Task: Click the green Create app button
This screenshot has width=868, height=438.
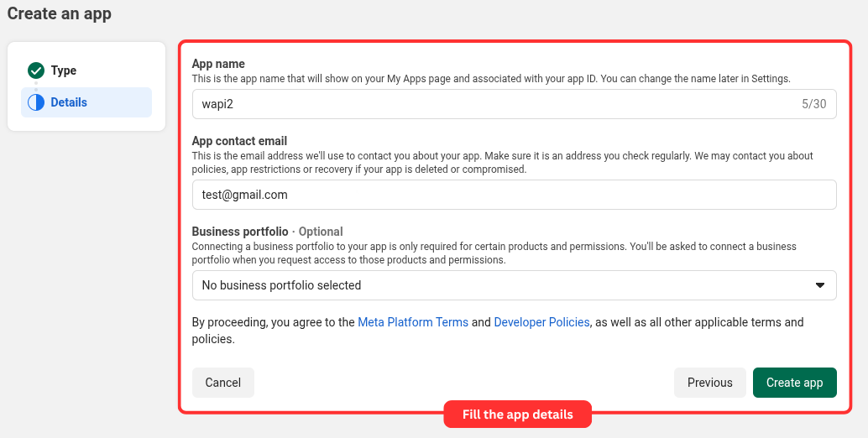Action: point(794,383)
